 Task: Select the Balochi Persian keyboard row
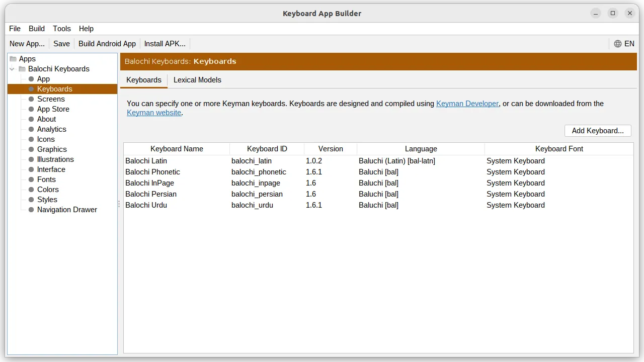point(378,194)
